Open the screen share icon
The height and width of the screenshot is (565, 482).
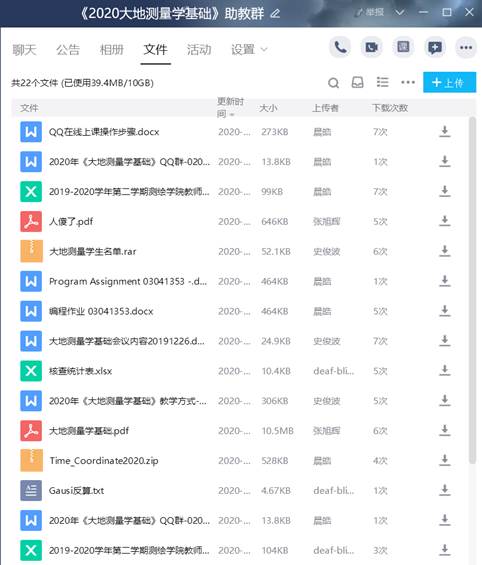tap(403, 47)
